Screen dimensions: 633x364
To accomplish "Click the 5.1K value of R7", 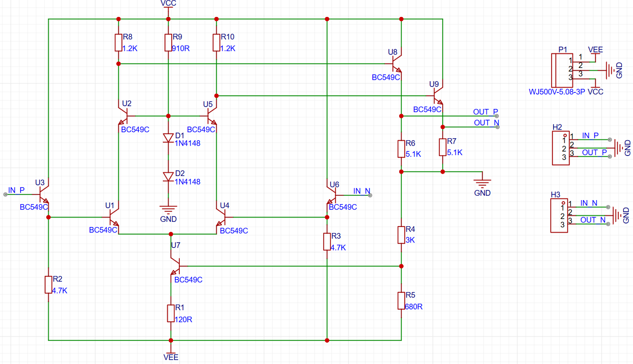I will [455, 153].
